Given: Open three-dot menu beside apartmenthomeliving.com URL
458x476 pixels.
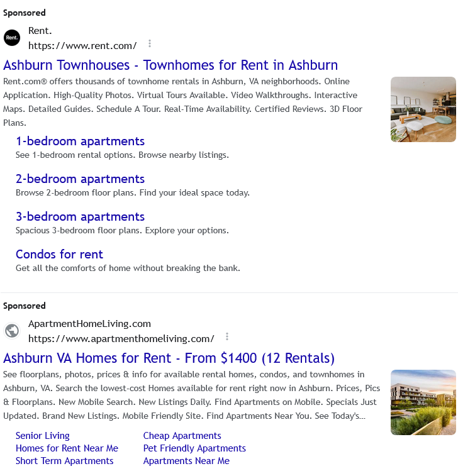Looking at the screenshot, I should (227, 336).
